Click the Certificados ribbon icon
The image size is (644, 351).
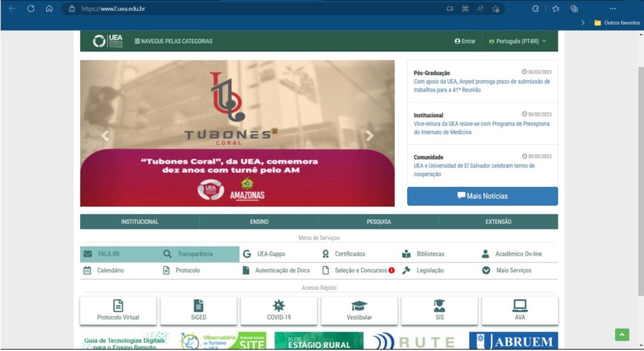pos(326,254)
